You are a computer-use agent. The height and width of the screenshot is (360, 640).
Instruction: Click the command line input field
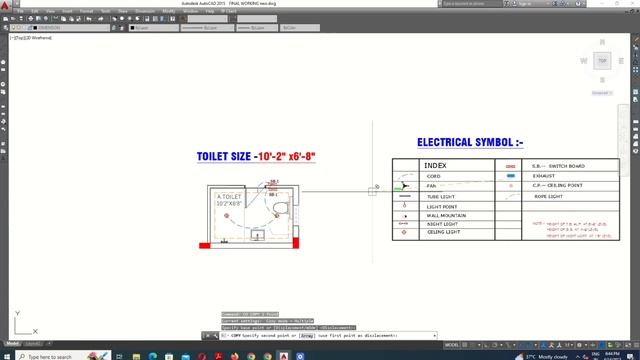coord(329,336)
